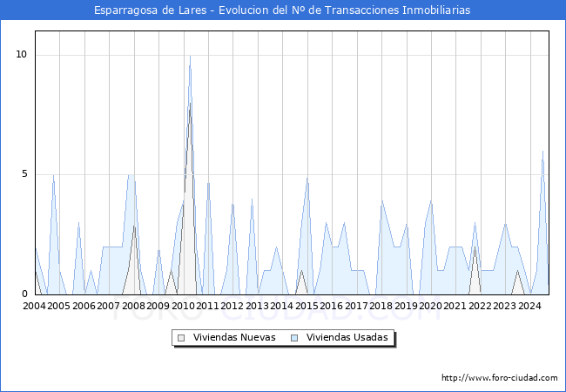Click the Viviendas Usadas legend color swatch
Image resolution: width=566 pixels, height=392 pixels.
click(294, 338)
